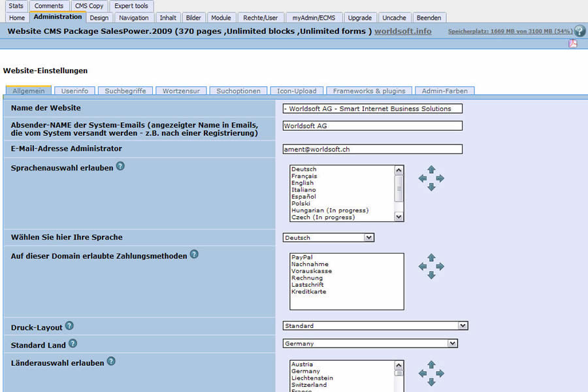
Task: Click down arrow beside payment methods list
Action: pos(431,276)
